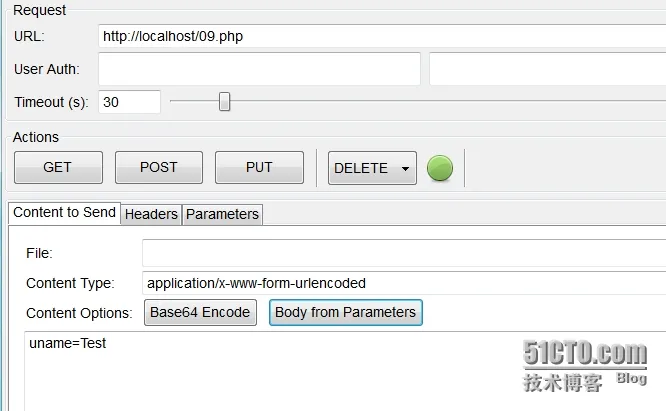666x411 pixels.
Task: Send a DELETE request
Action: point(361,168)
